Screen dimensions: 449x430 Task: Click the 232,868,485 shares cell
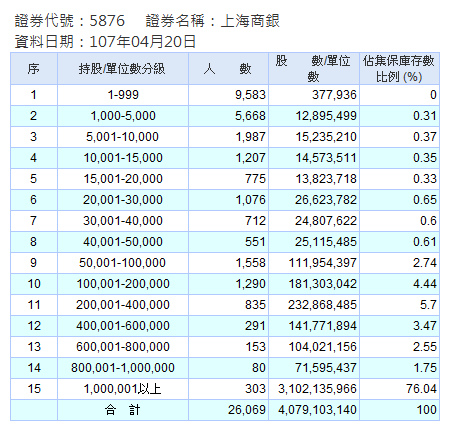pyautogui.click(x=314, y=305)
